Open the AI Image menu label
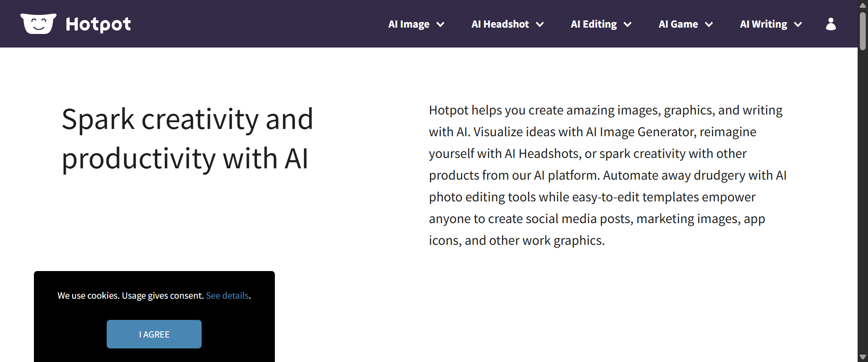868x362 pixels. click(409, 24)
